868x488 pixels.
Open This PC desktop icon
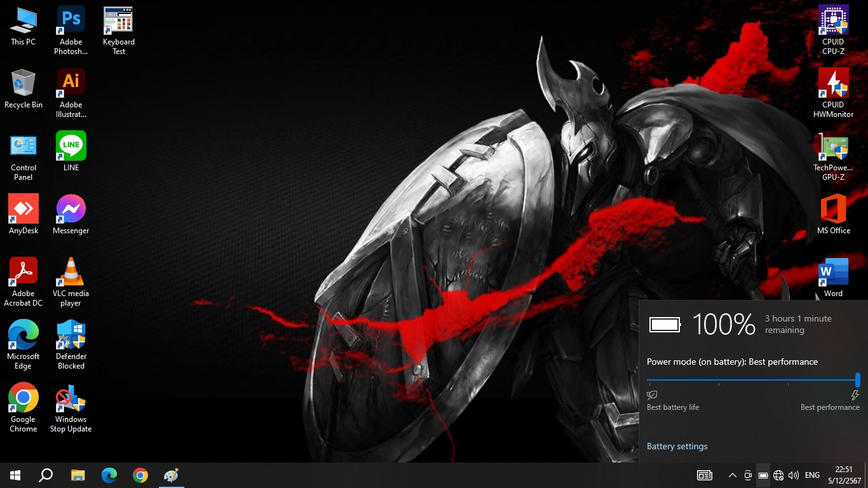tap(24, 27)
